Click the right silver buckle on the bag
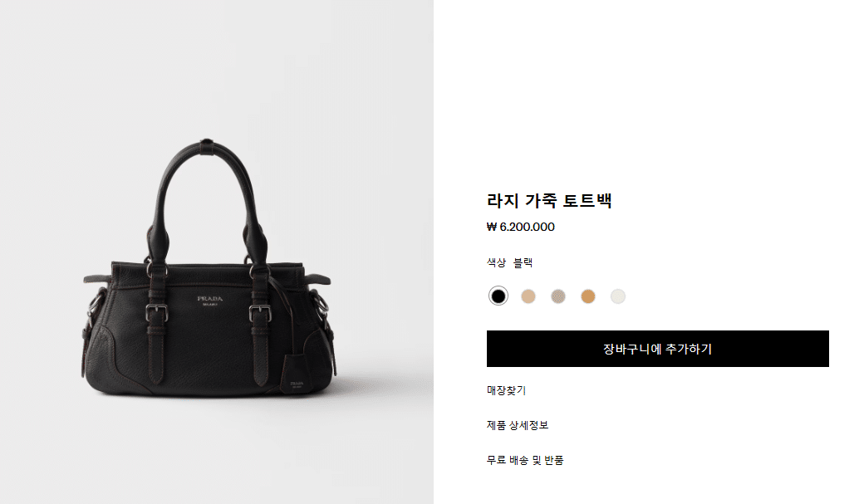Screen dimensions: 864x504 tap(260, 313)
